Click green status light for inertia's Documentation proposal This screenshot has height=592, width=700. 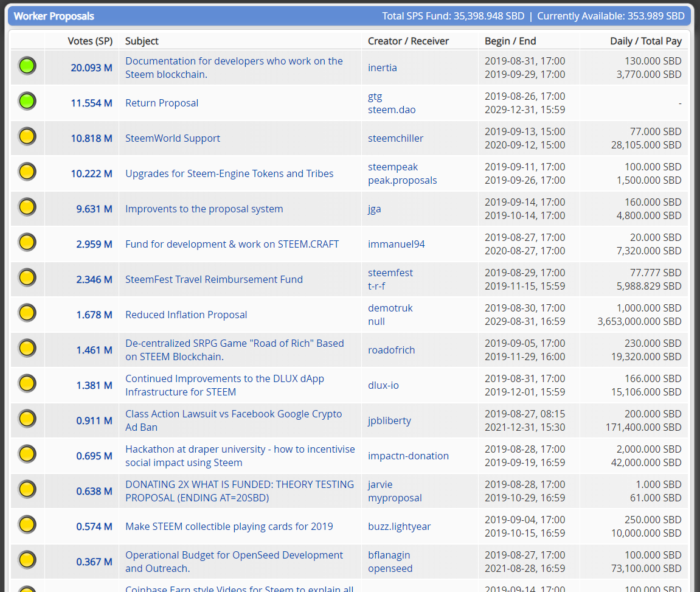point(27,66)
